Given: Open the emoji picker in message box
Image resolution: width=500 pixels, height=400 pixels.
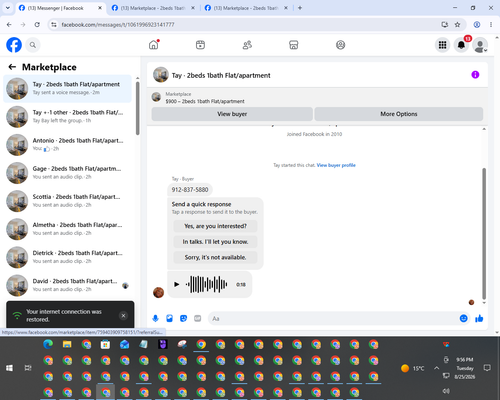Looking at the screenshot, I should coord(463,318).
